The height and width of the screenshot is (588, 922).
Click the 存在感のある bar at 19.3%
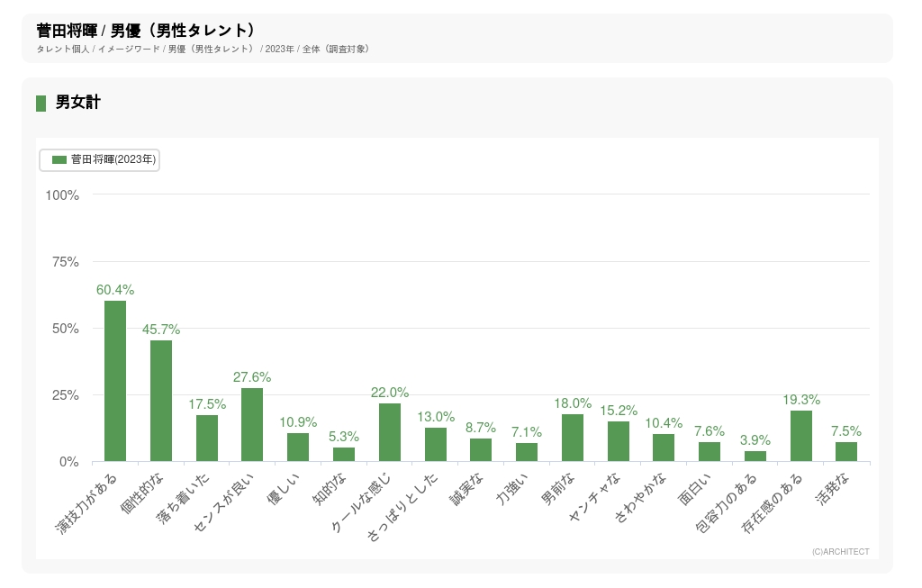801,436
